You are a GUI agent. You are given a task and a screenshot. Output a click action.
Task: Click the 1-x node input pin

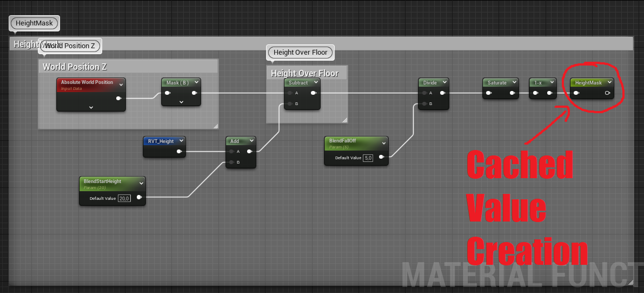pos(535,93)
